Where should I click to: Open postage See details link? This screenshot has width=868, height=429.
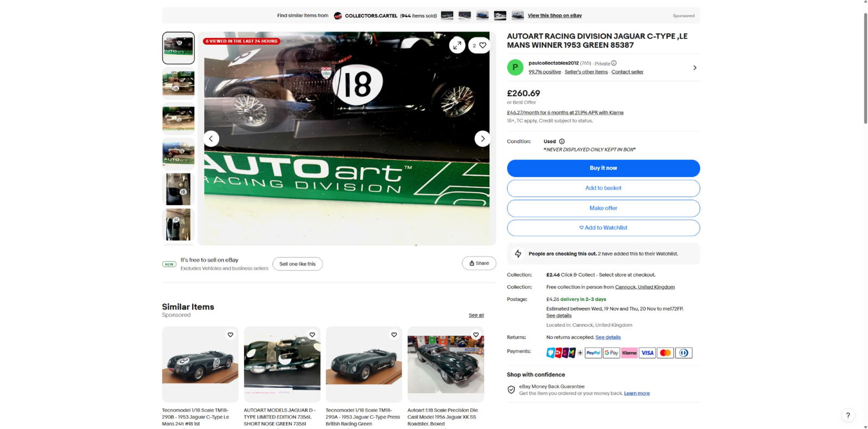click(x=559, y=316)
